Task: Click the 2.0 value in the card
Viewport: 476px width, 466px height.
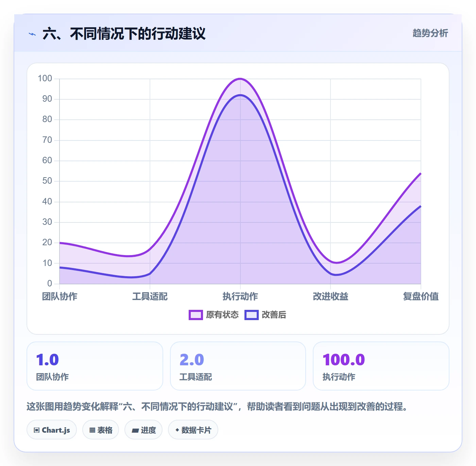Action: click(192, 360)
